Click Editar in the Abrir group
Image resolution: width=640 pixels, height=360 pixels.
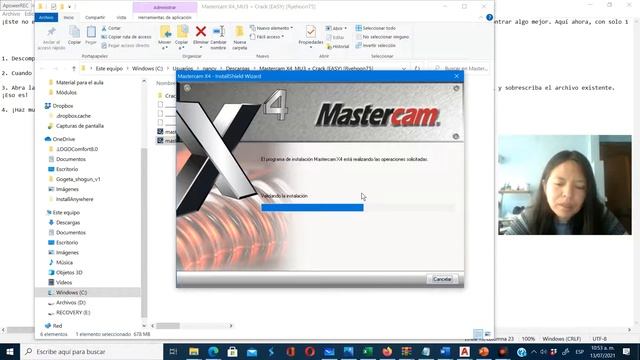click(336, 37)
